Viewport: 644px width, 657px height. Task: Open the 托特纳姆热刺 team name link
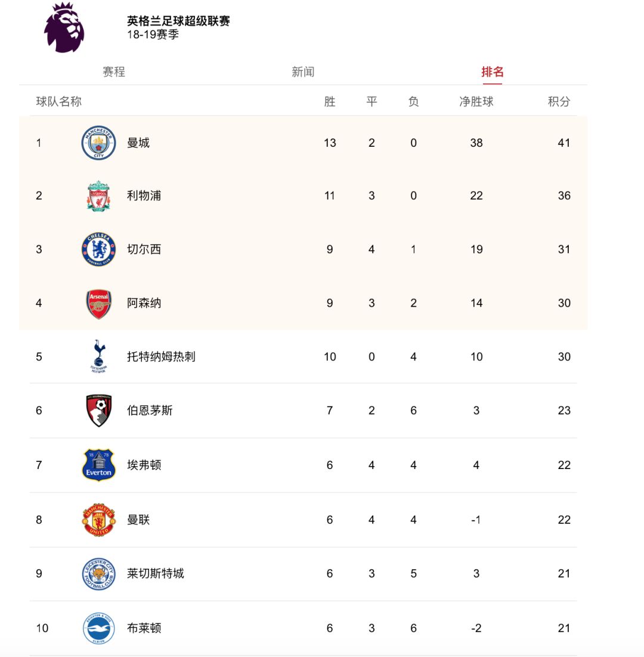tap(161, 357)
